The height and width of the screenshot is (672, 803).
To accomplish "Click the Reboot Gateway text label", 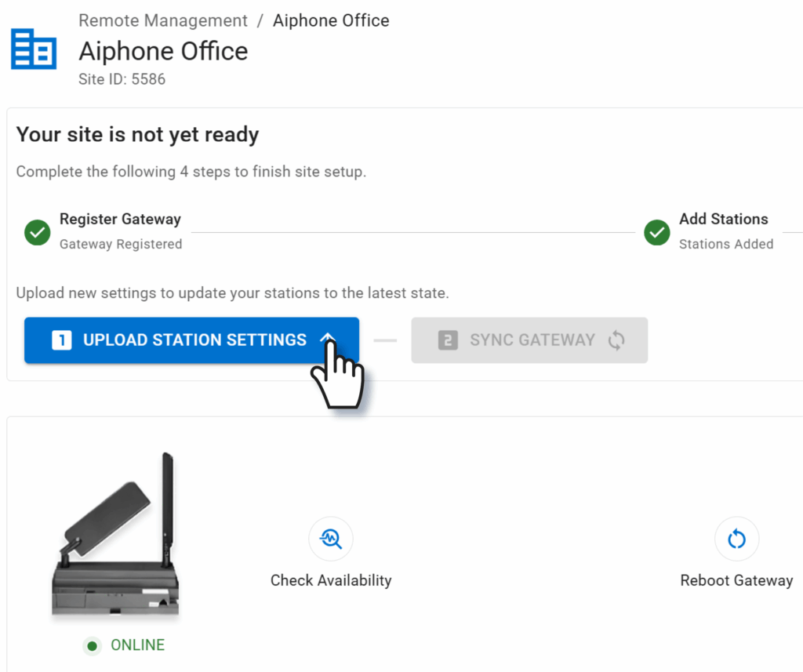I will 736,580.
